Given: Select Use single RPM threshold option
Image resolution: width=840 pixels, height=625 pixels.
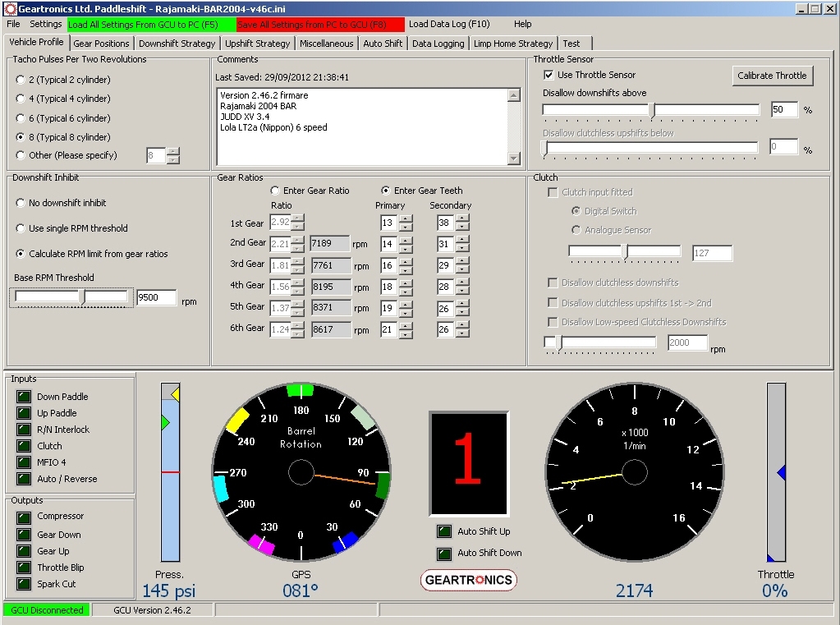Looking at the screenshot, I should coord(21,228).
